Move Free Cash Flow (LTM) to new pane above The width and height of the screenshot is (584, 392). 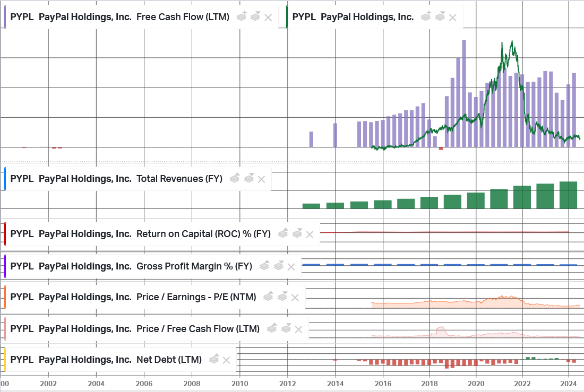tap(242, 16)
